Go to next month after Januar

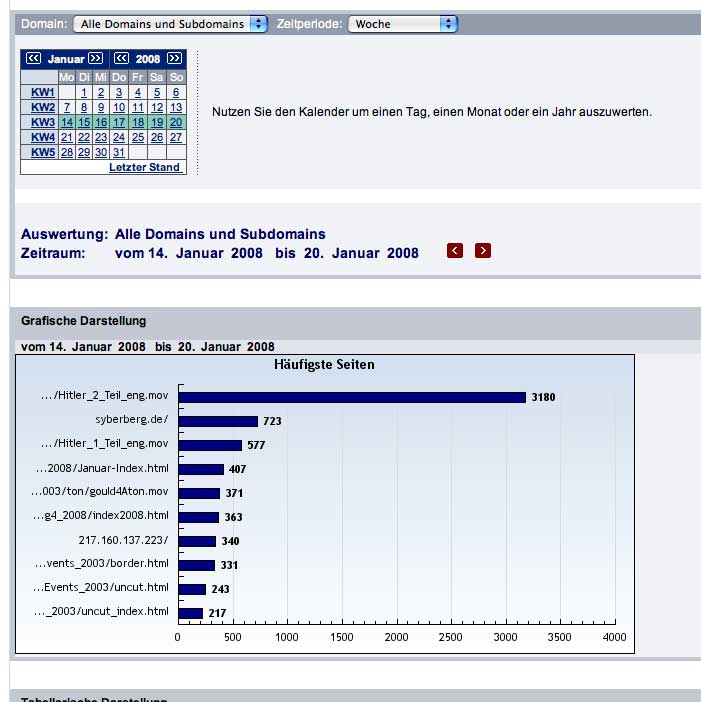coord(95,59)
